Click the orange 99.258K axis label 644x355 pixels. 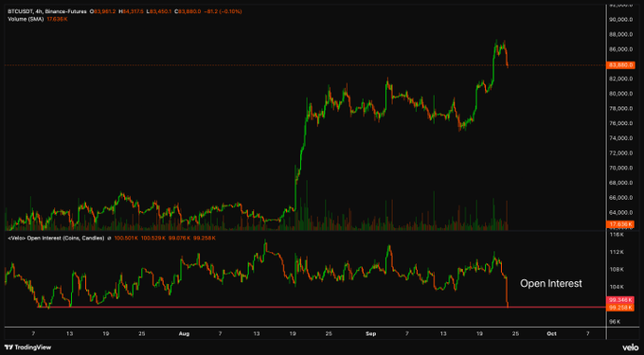620,308
